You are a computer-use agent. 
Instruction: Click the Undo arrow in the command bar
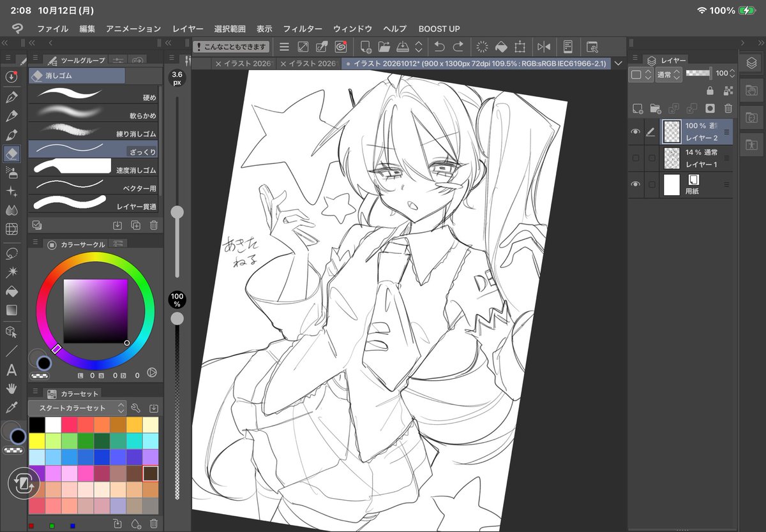[x=439, y=47]
